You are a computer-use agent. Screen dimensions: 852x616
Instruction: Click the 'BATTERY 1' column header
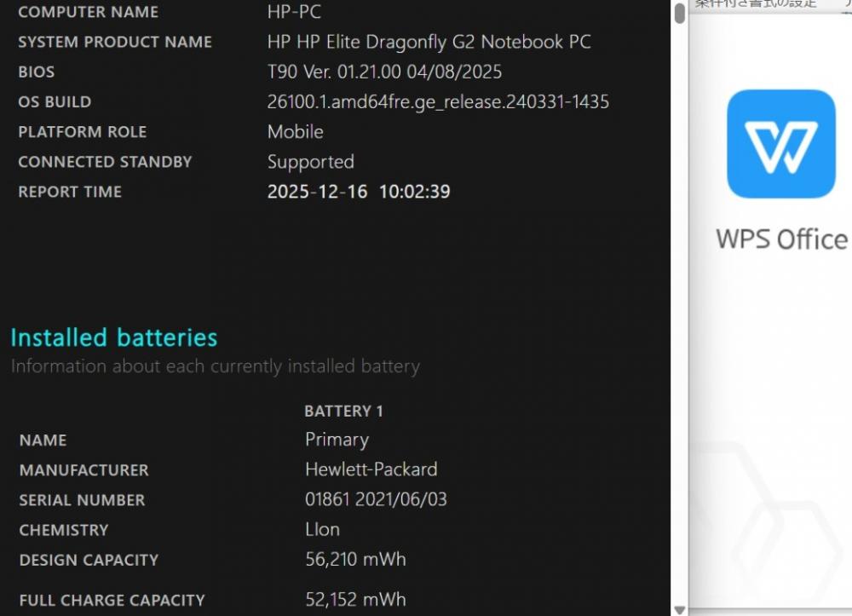[343, 412]
